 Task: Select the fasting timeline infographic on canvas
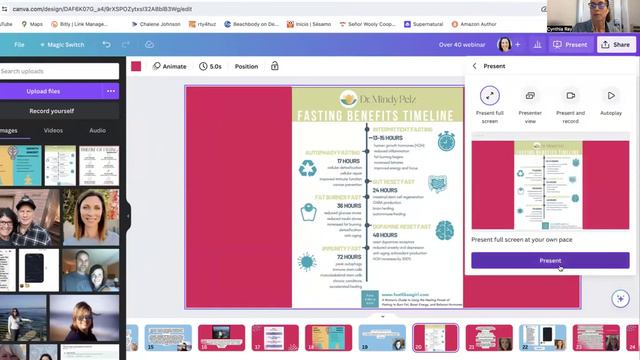(x=378, y=197)
